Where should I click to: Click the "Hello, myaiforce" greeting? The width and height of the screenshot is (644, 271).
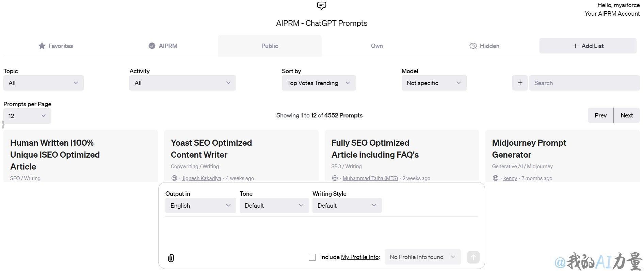click(618, 5)
